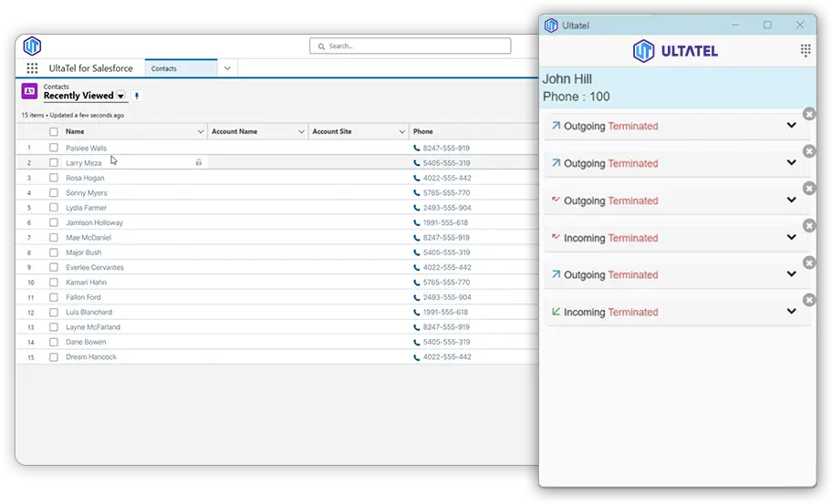Click the Ultatel dialpad grid icon

[806, 50]
